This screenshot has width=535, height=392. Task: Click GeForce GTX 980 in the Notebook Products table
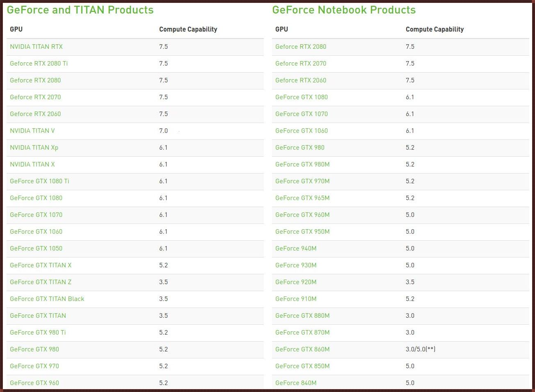point(300,148)
